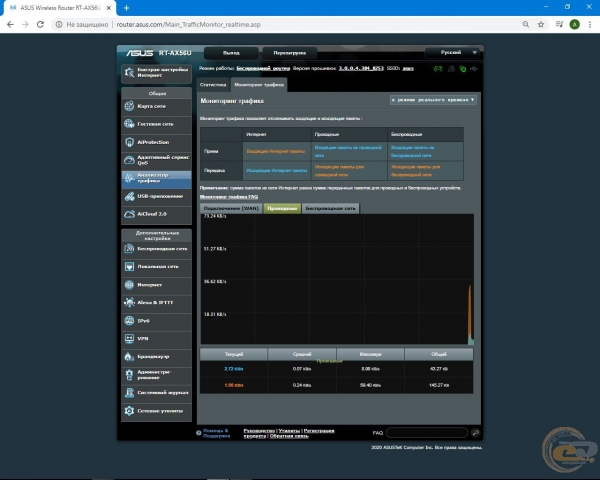Image resolution: width=600 pixels, height=480 pixels.
Task: Open the Мониторинг трафика FAQ link
Action: click(x=229, y=197)
